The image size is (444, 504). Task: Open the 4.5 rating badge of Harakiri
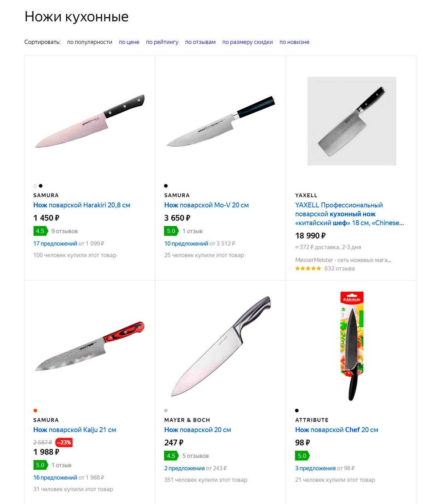[x=40, y=231]
